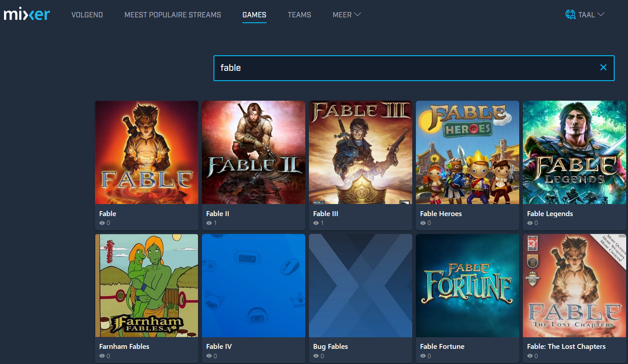628x364 pixels.
Task: Click the eye icon under Farnham Fables
Action: pos(102,356)
